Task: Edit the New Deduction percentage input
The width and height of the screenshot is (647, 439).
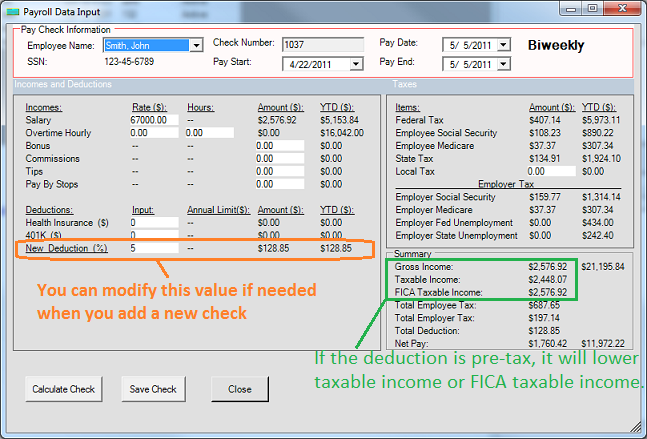Action: pos(153,248)
